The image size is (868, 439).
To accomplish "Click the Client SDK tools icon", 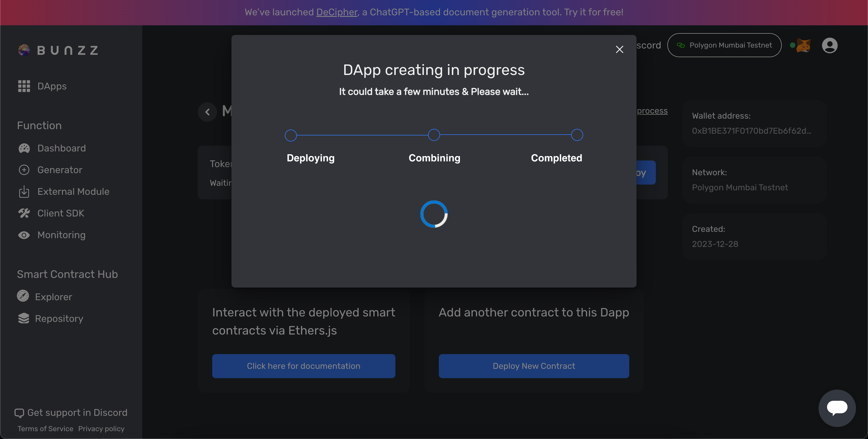I will 24,213.
